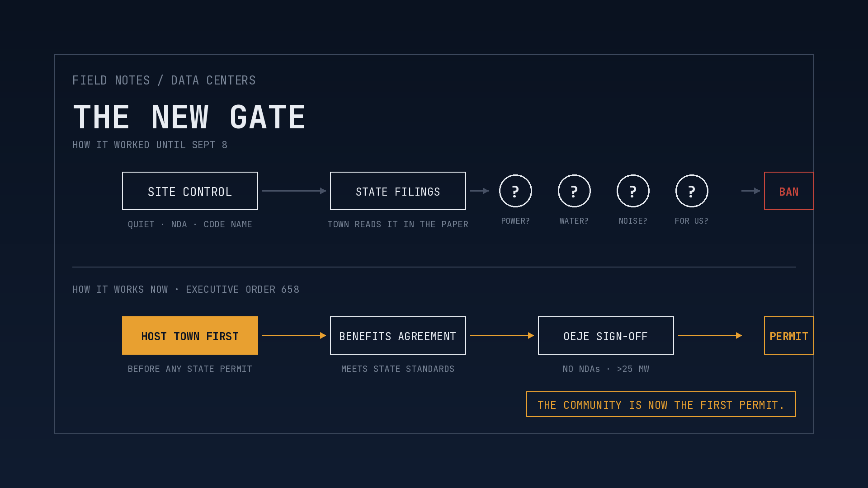The image size is (868, 488).
Task: Select the STATE FILINGS box
Action: [x=398, y=191]
